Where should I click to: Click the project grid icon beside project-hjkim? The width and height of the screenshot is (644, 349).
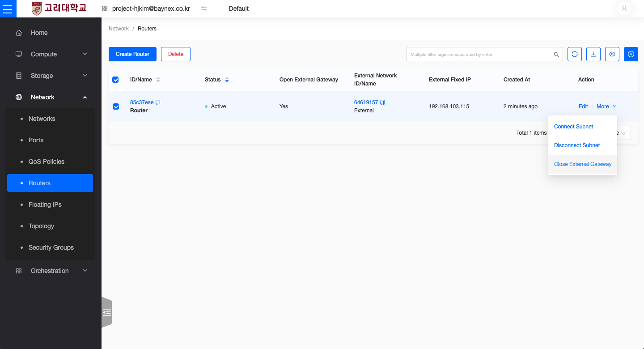click(105, 9)
